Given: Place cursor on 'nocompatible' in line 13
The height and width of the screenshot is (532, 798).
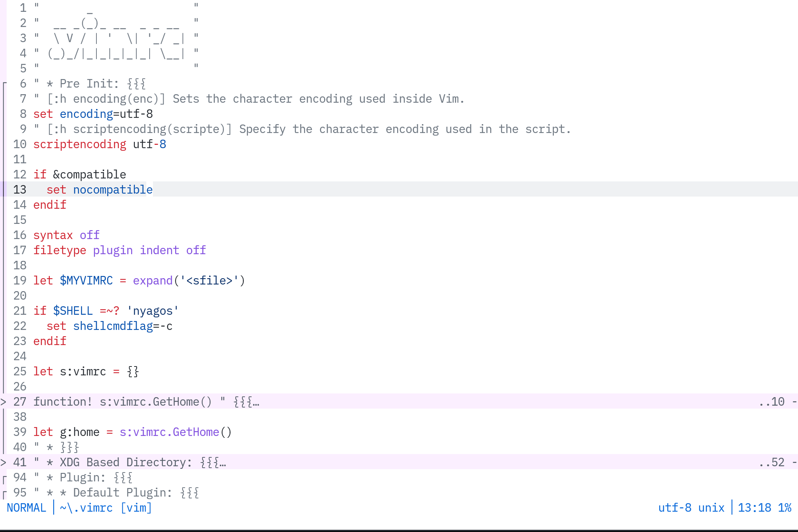Looking at the screenshot, I should (x=113, y=190).
